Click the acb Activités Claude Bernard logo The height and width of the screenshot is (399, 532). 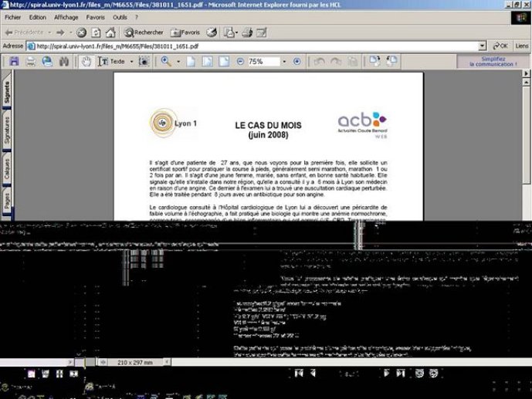[x=362, y=125]
